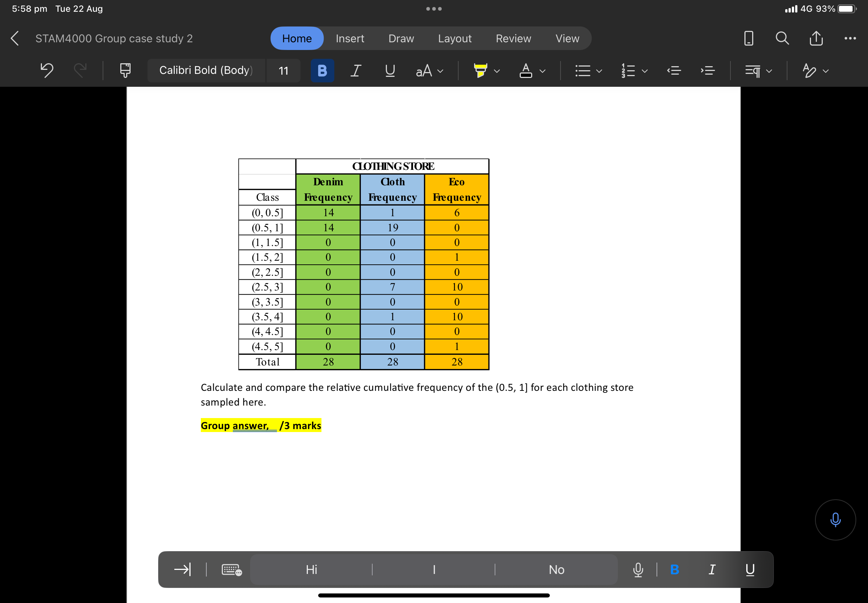
Task: Choose the 'Hi' keyboard suggestion
Action: [312, 570]
